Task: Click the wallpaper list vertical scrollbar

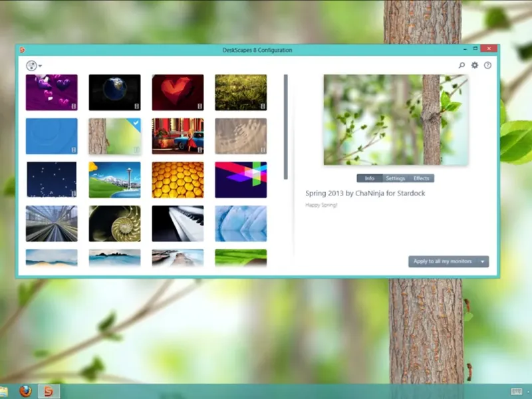Action: point(286,127)
